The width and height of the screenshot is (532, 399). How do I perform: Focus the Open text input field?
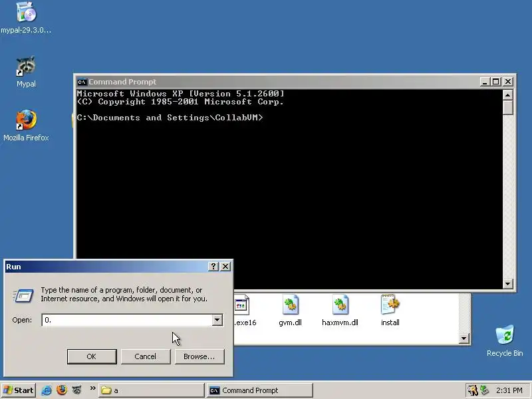tap(127, 320)
